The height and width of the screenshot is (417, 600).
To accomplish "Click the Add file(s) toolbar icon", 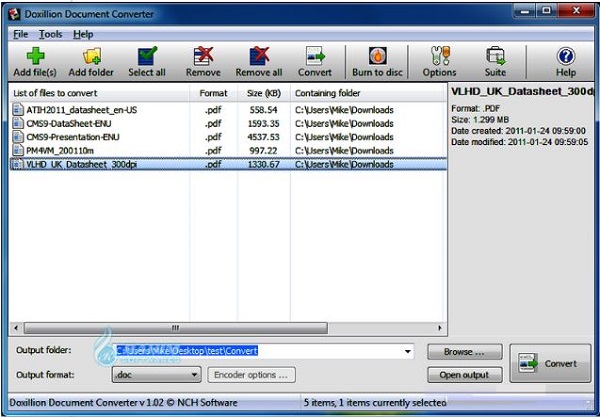I will coord(35,56).
